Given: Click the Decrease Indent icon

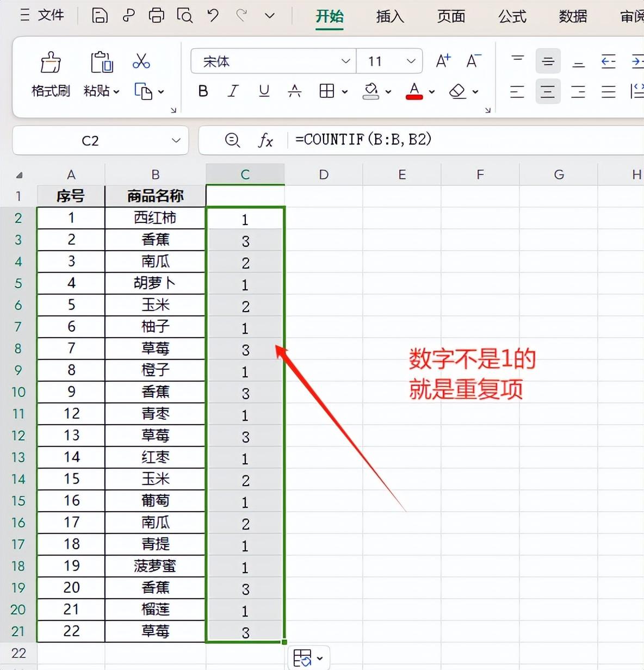Looking at the screenshot, I should point(609,61).
